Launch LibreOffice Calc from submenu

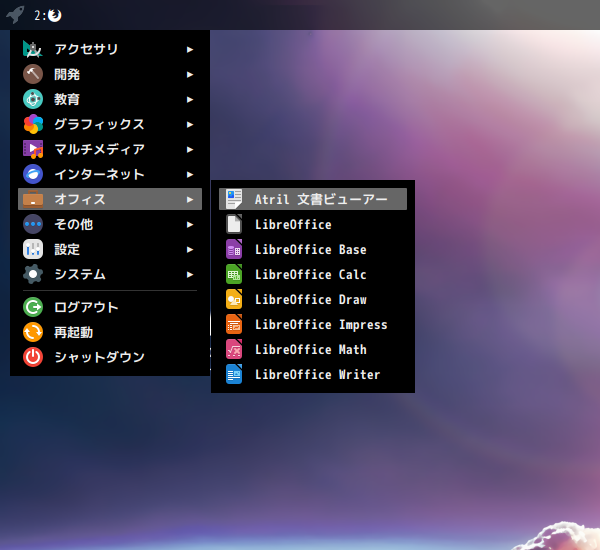pos(313,274)
